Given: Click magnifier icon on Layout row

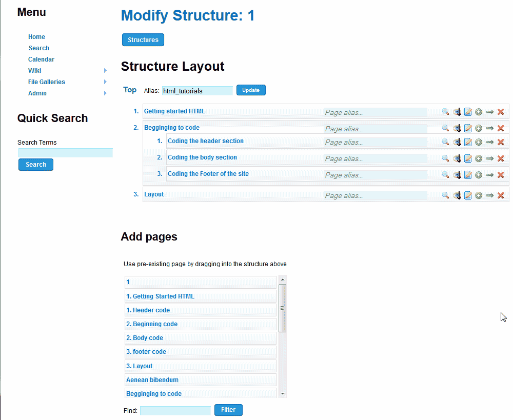Looking at the screenshot, I should tap(445, 195).
